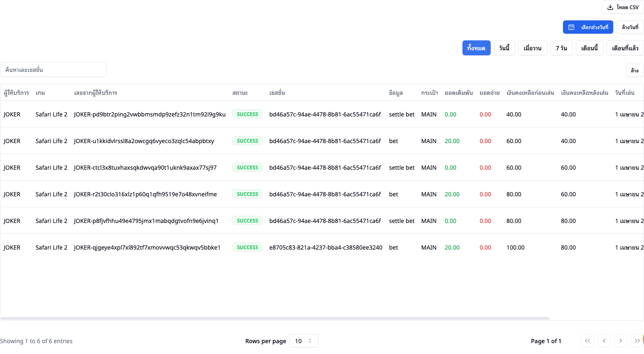
Task: Click SUCCESS badge in the first row
Action: (247, 114)
